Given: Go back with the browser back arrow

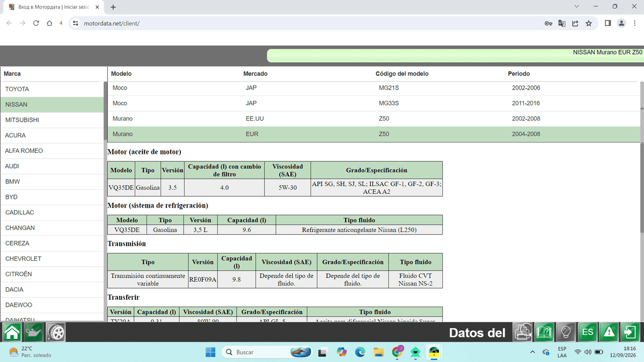Looking at the screenshot, I should [9, 23].
